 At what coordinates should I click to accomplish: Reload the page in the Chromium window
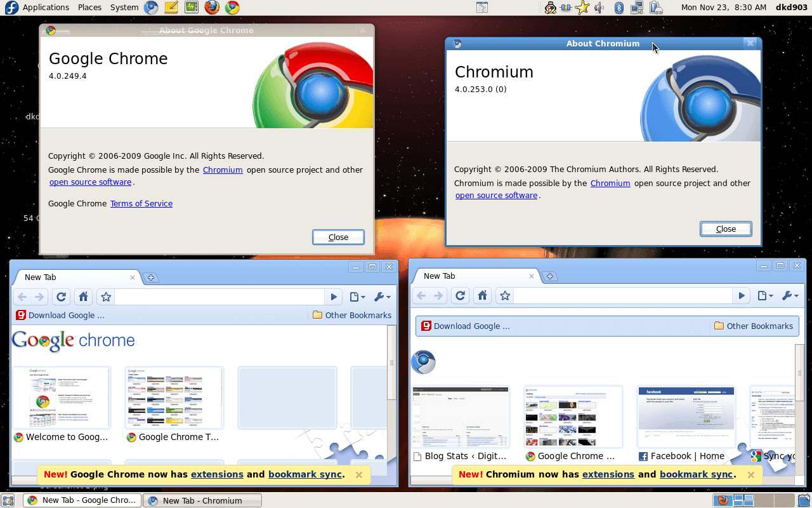coord(459,295)
